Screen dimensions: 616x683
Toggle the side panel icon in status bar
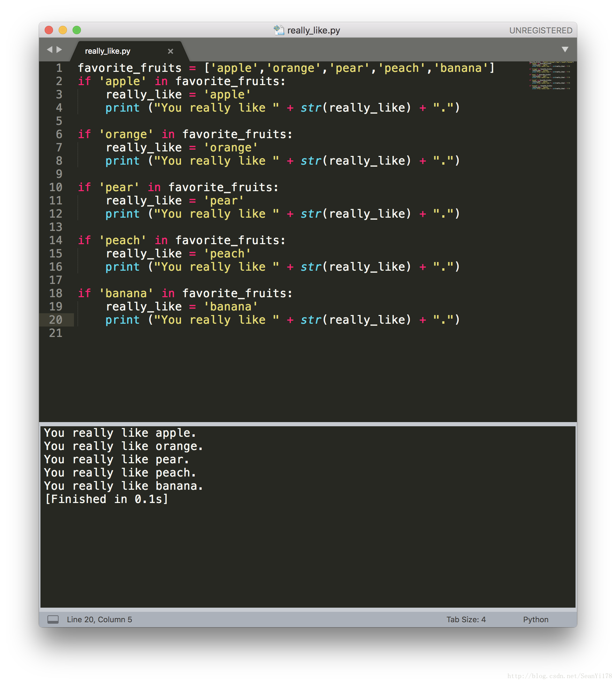53,620
